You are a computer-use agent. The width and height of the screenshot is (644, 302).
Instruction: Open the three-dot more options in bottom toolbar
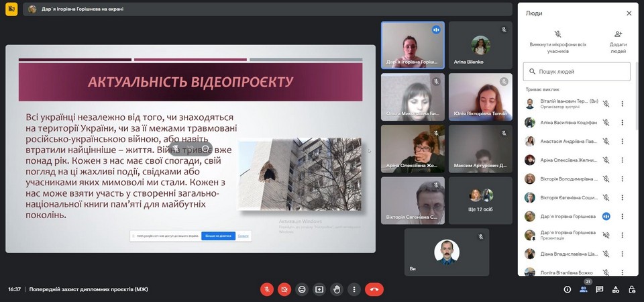354,289
